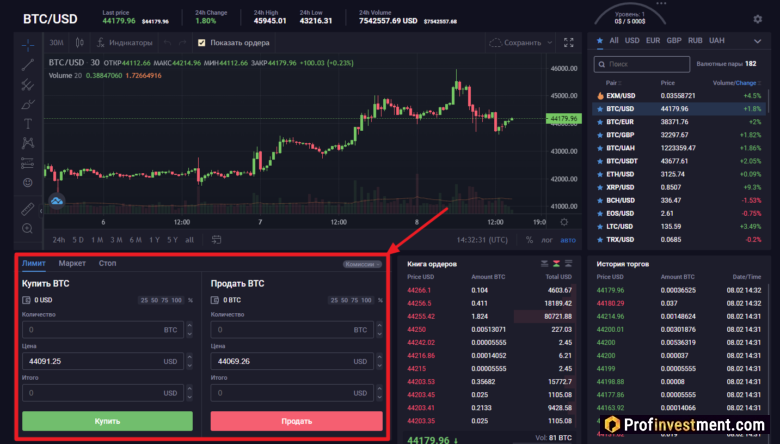
Task: Toggle favorite star for ETH/USD
Action: pos(600,175)
